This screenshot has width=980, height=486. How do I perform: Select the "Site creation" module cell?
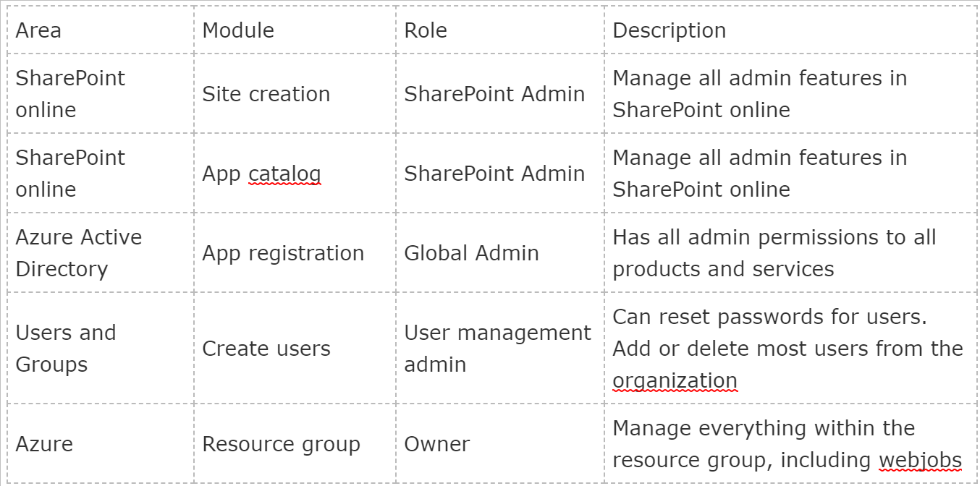pyautogui.click(x=295, y=94)
